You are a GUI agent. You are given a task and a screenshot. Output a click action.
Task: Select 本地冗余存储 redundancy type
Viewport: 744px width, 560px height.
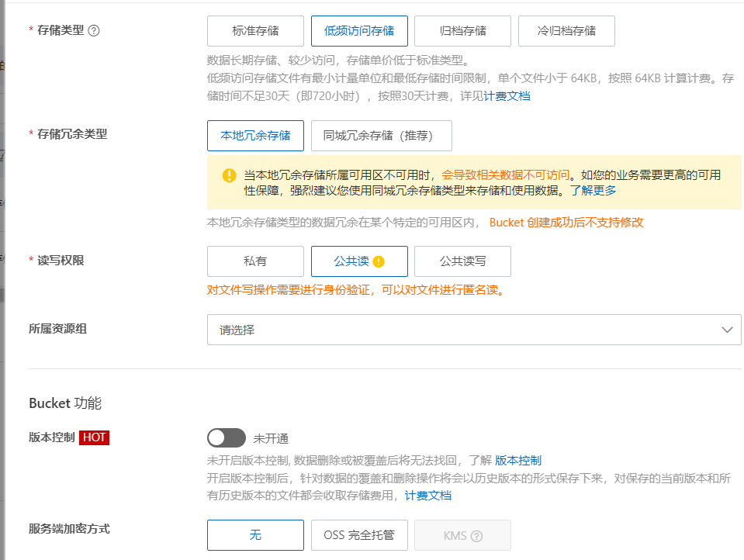pyautogui.click(x=255, y=136)
